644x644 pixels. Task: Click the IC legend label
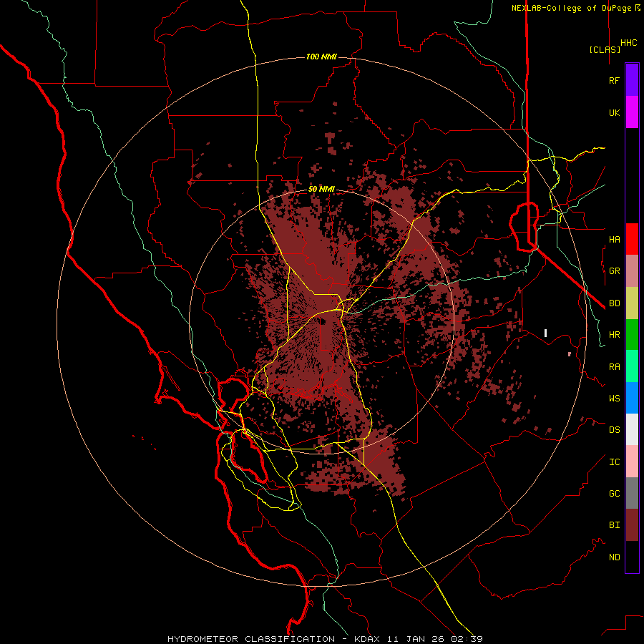coord(614,462)
